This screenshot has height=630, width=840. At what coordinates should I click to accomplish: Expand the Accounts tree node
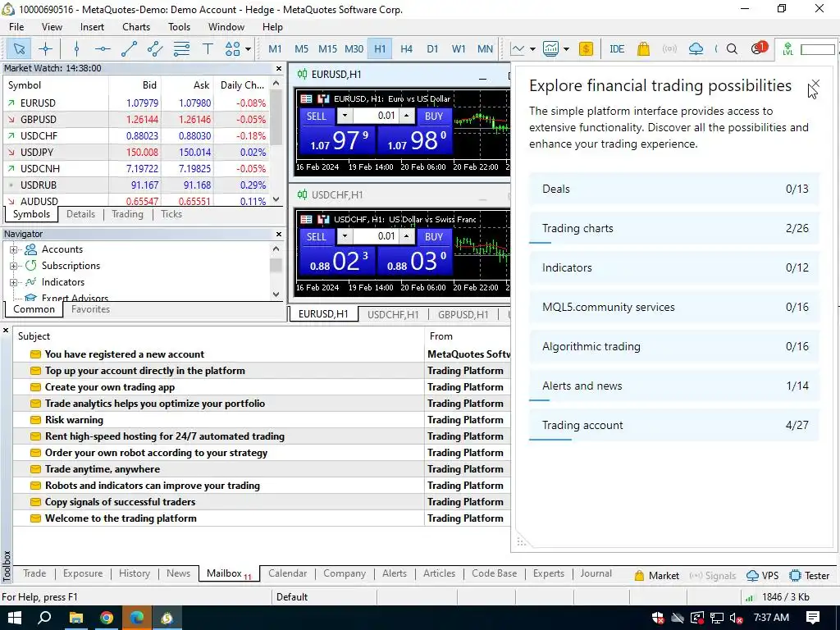coord(13,249)
